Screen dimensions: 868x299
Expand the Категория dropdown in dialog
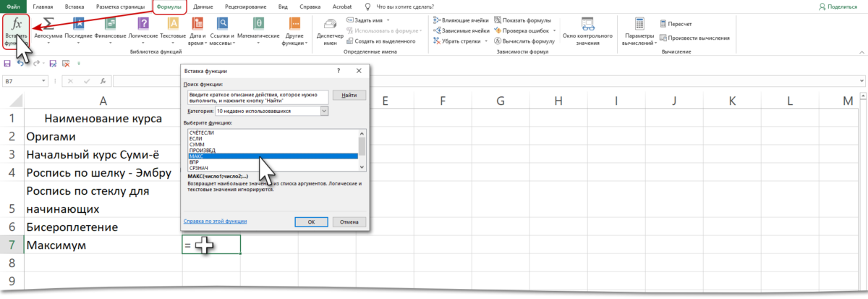pyautogui.click(x=324, y=111)
